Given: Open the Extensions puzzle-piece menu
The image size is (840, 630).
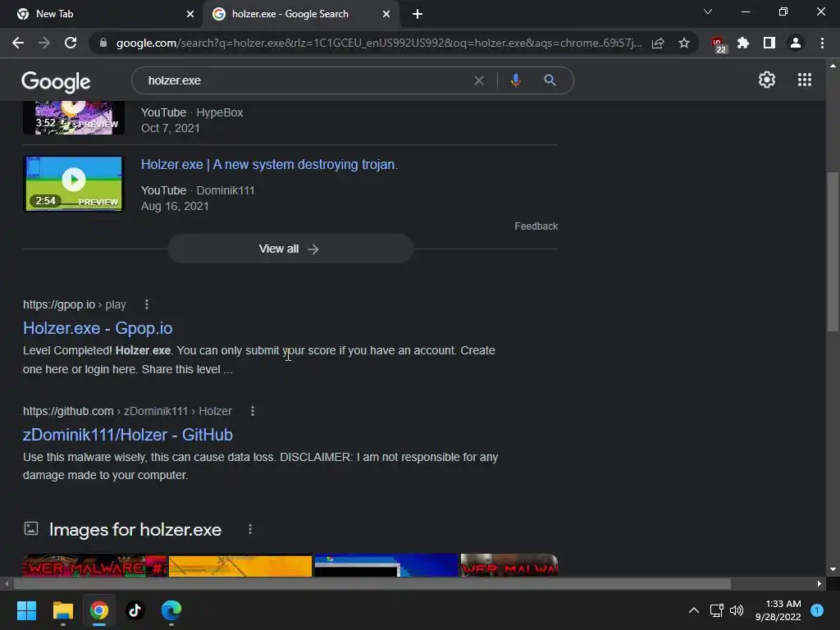Looking at the screenshot, I should click(743, 43).
